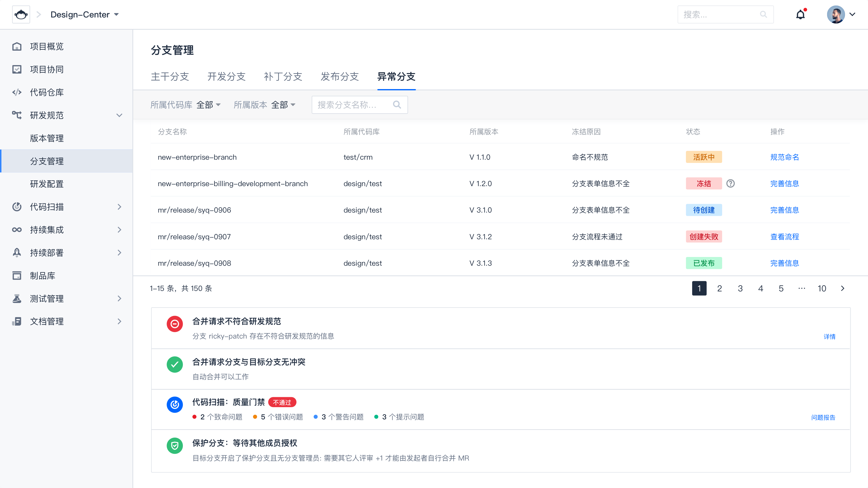Collapse the 研发规范 sidebar section
This screenshot has width=868, height=488.
[x=119, y=115]
